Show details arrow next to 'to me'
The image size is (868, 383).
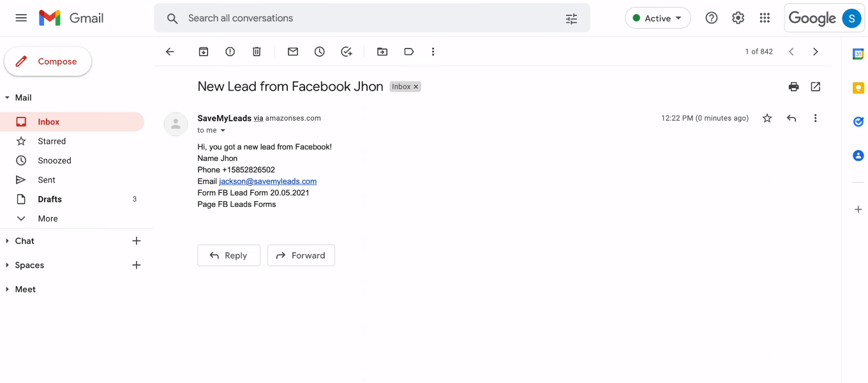click(x=223, y=130)
